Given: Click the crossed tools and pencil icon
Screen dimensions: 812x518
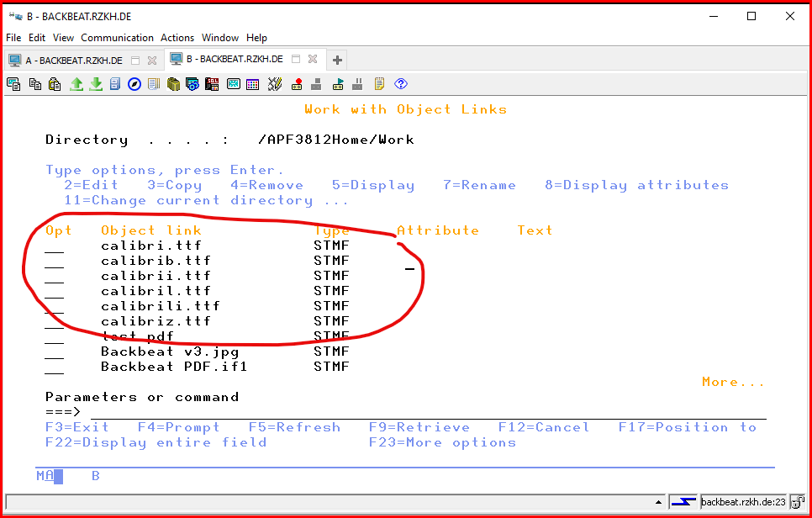Looking at the screenshot, I should click(275, 84).
